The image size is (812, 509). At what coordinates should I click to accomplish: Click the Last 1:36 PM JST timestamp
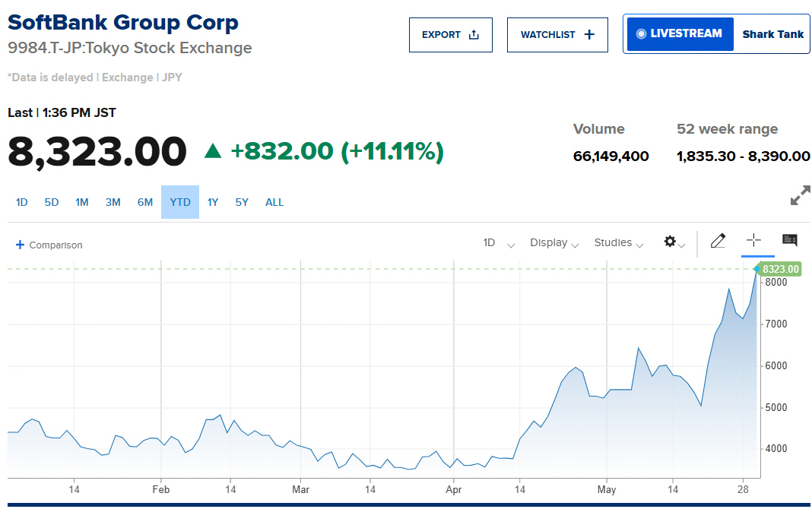[x=62, y=112]
